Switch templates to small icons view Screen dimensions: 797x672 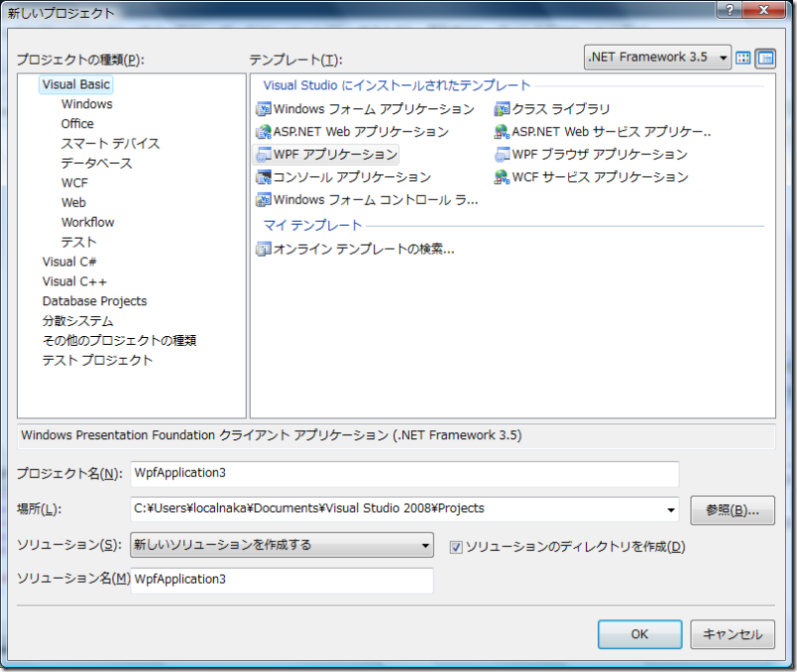click(x=765, y=57)
